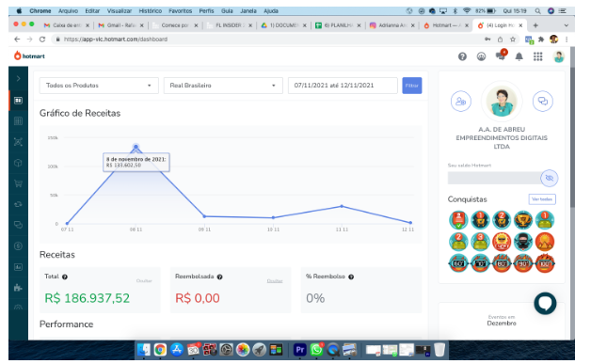
Task: Hide the Total revenue value via Ocultar
Action: [x=144, y=281]
